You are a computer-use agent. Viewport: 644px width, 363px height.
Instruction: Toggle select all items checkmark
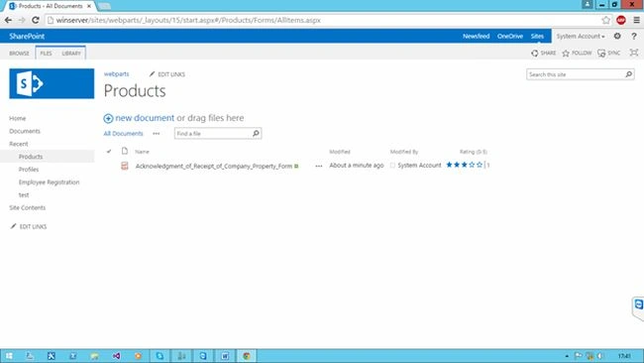tap(109, 152)
